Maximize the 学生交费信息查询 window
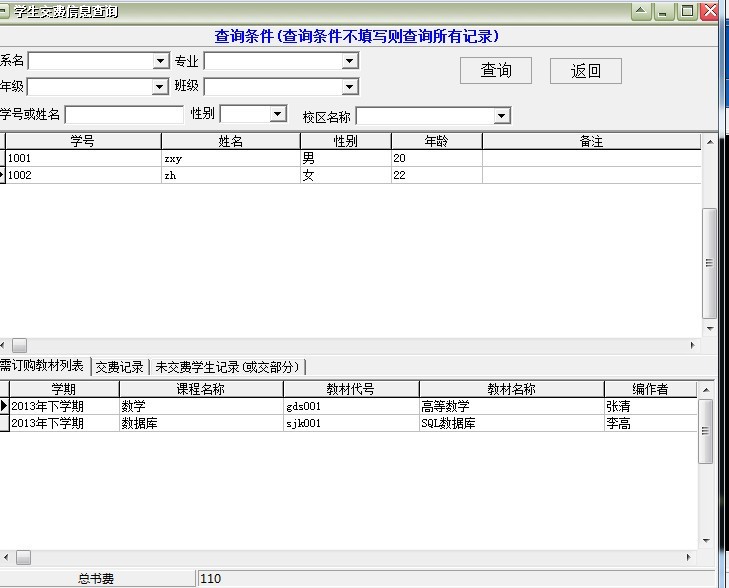This screenshot has width=729, height=588. coord(687,11)
